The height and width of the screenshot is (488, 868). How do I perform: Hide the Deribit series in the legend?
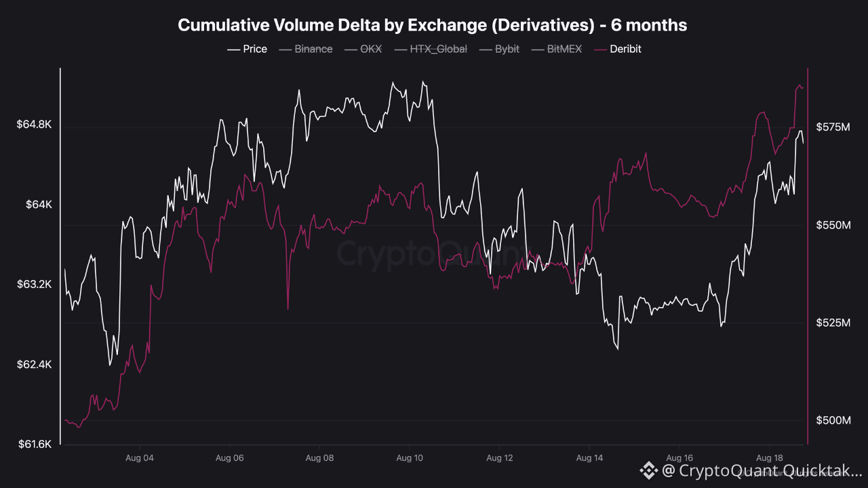(x=617, y=49)
